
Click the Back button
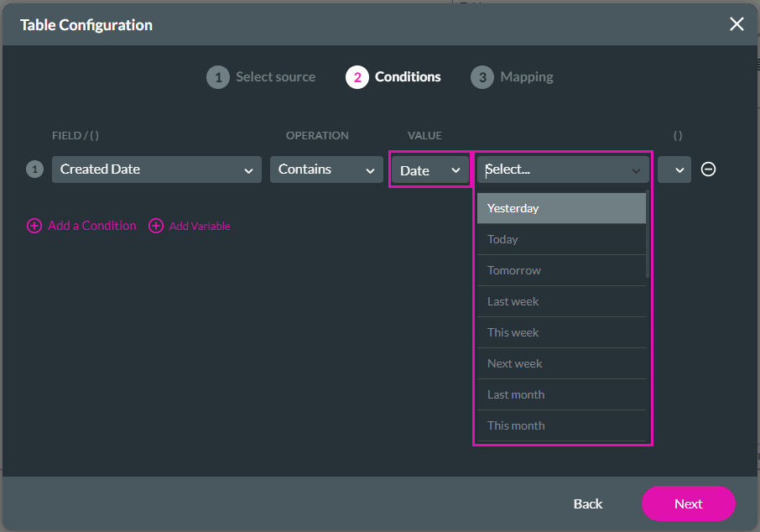pos(588,503)
